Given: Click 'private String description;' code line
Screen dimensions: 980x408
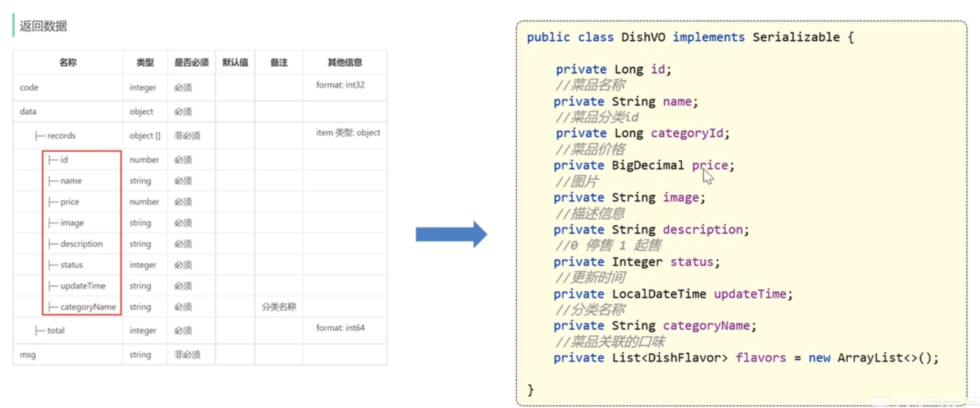Looking at the screenshot, I should tap(651, 229).
